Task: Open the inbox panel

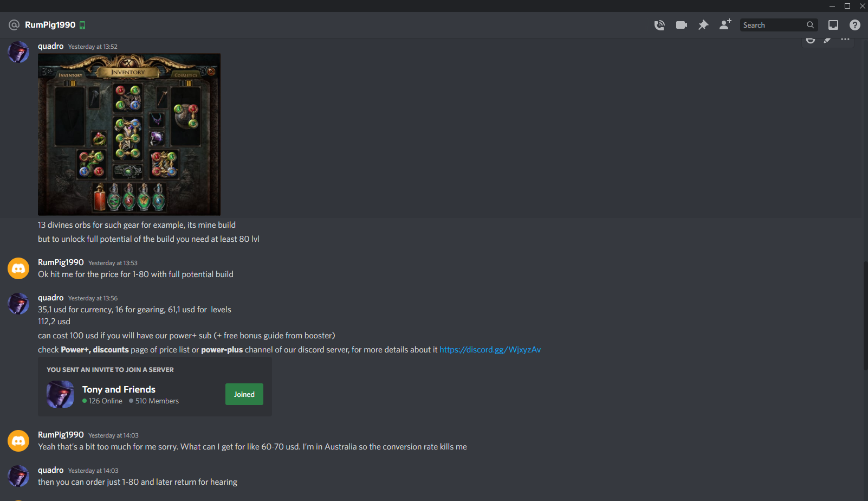Action: [x=833, y=25]
